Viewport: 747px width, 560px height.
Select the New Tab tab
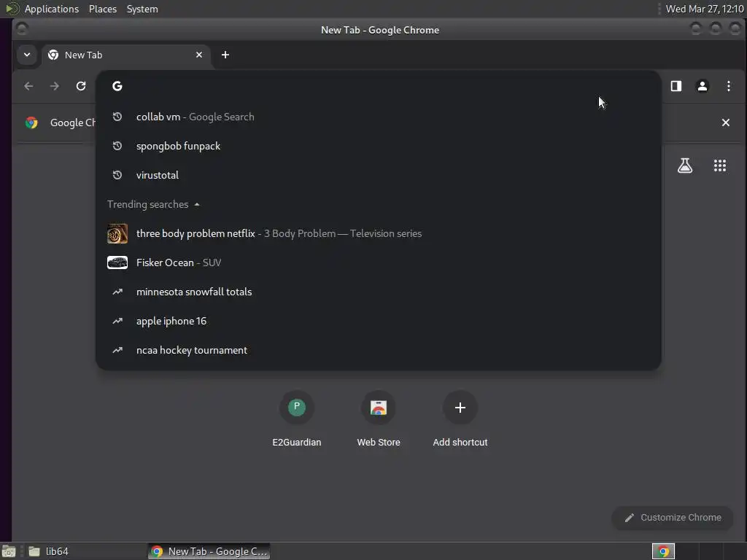click(x=125, y=55)
